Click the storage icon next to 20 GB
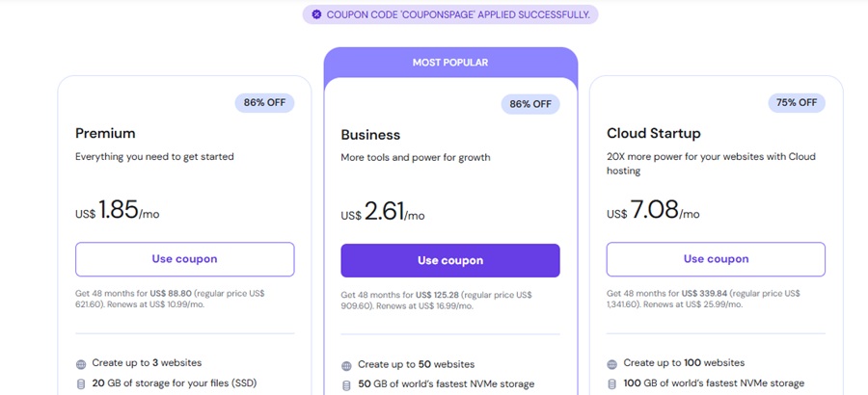The height and width of the screenshot is (395, 868). (x=81, y=384)
